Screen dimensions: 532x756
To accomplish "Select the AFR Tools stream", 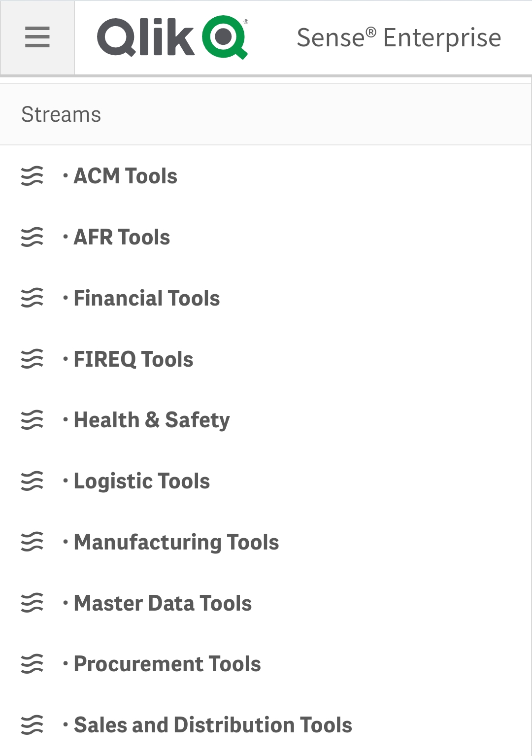I will (x=266, y=237).
